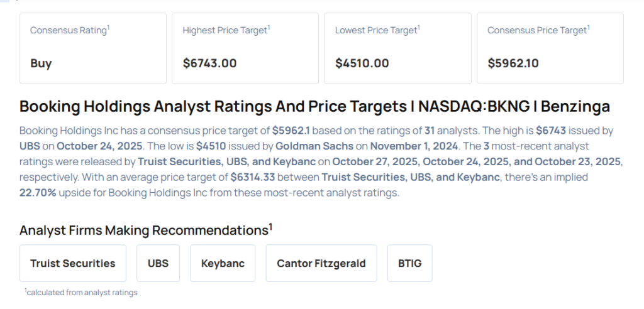Click the bold $5962.1 in the paragraph
The height and width of the screenshot is (309, 644).
tap(292, 131)
